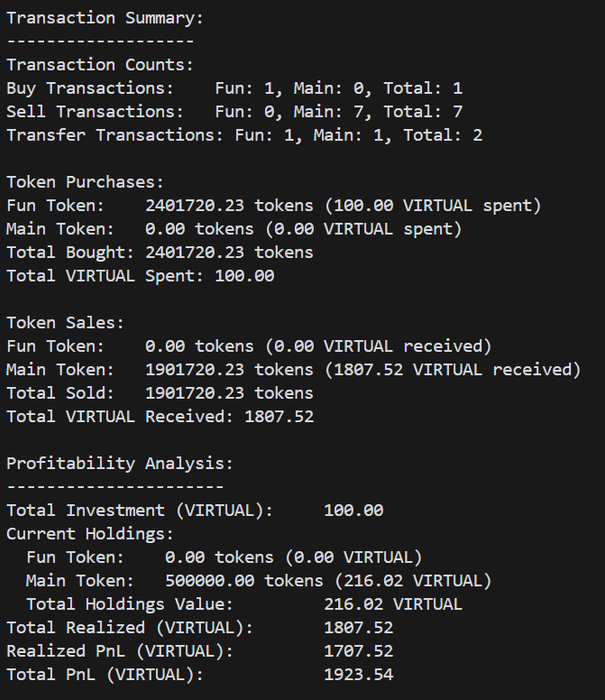Click the "Total Sold:" label
The width and height of the screenshot is (605, 700).
(x=60, y=393)
